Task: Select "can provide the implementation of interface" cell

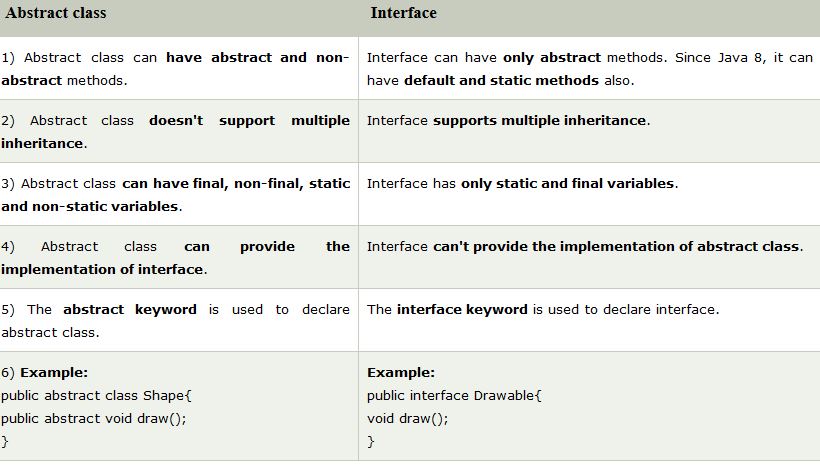Action: pos(175,257)
